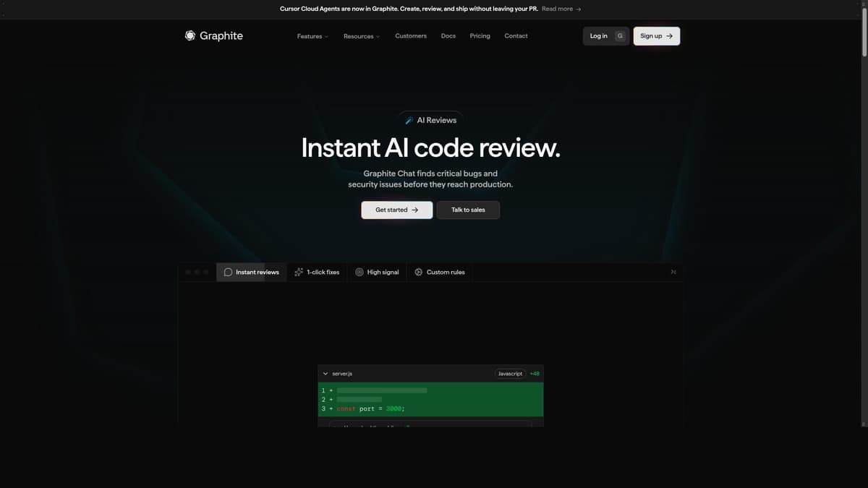Click the G icon beside Log in

click(620, 35)
